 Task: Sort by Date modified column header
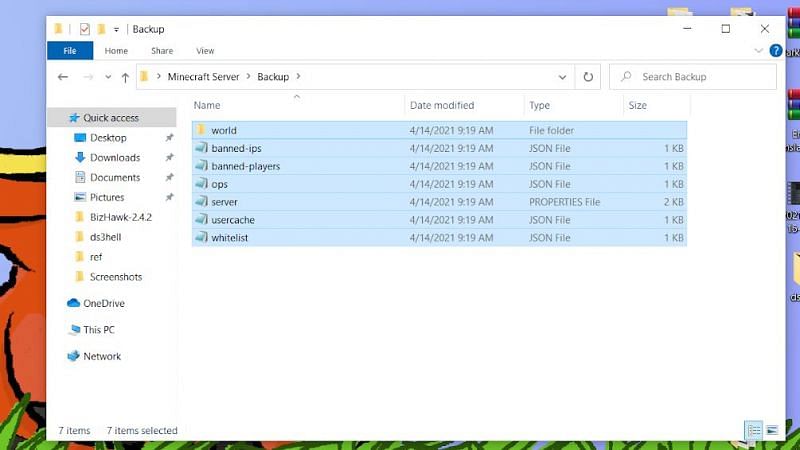click(442, 105)
